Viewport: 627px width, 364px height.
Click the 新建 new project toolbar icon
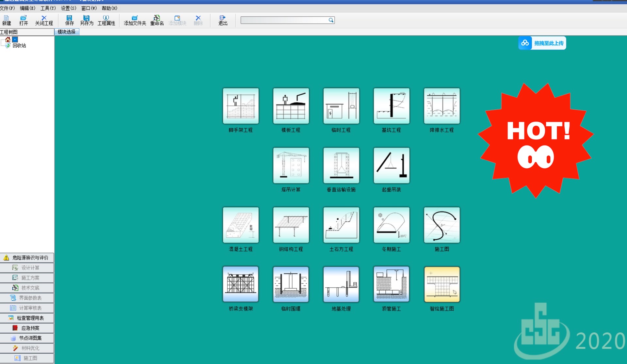(7, 20)
